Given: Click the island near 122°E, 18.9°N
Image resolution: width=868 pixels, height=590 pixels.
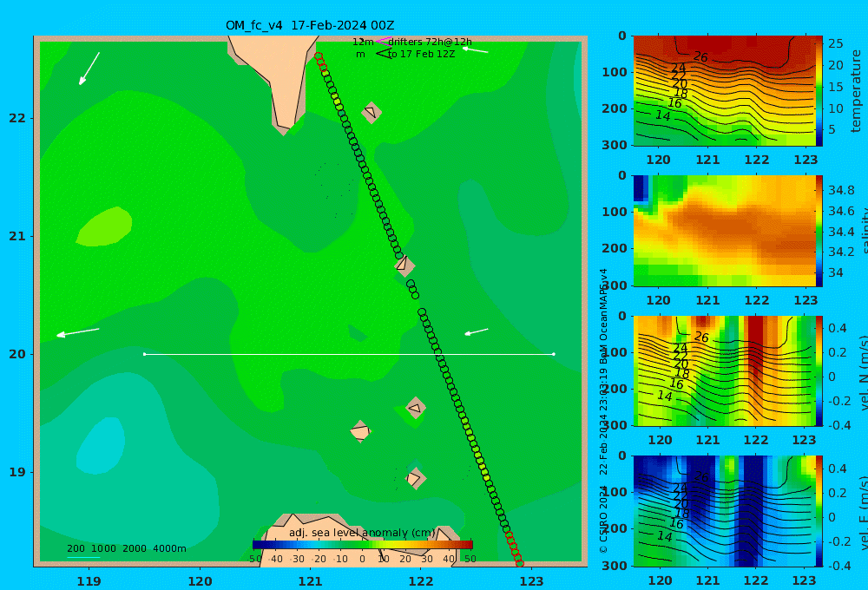Looking at the screenshot, I should [x=415, y=478].
